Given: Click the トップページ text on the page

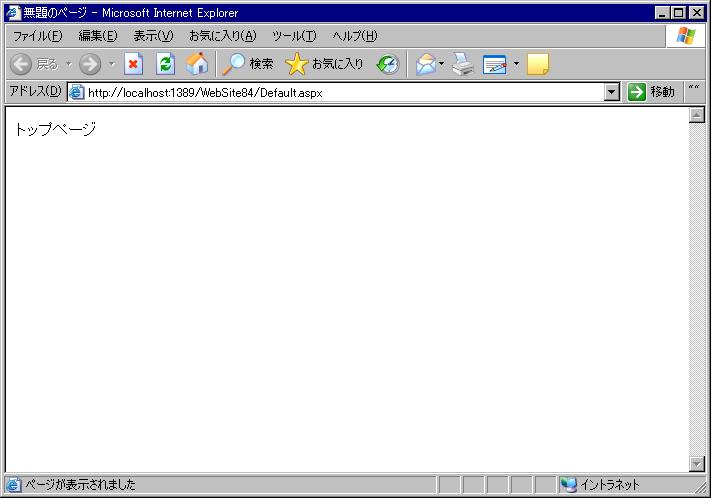Looking at the screenshot, I should point(55,129).
